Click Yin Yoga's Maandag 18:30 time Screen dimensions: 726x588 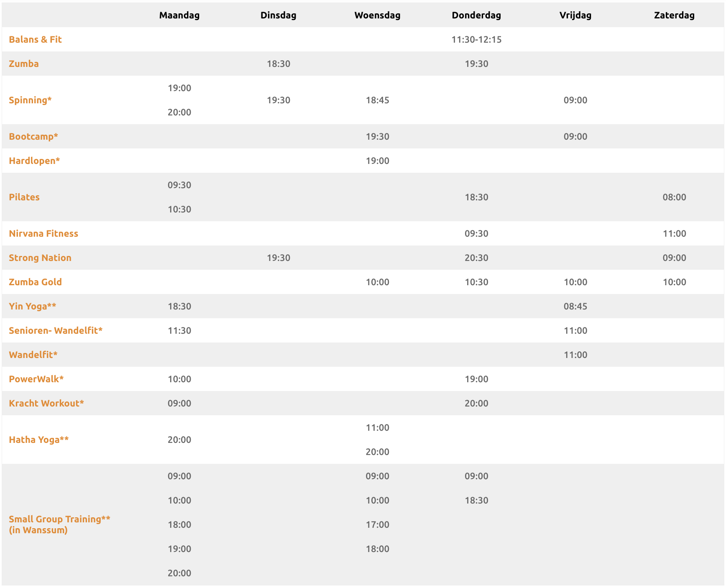[x=179, y=307]
